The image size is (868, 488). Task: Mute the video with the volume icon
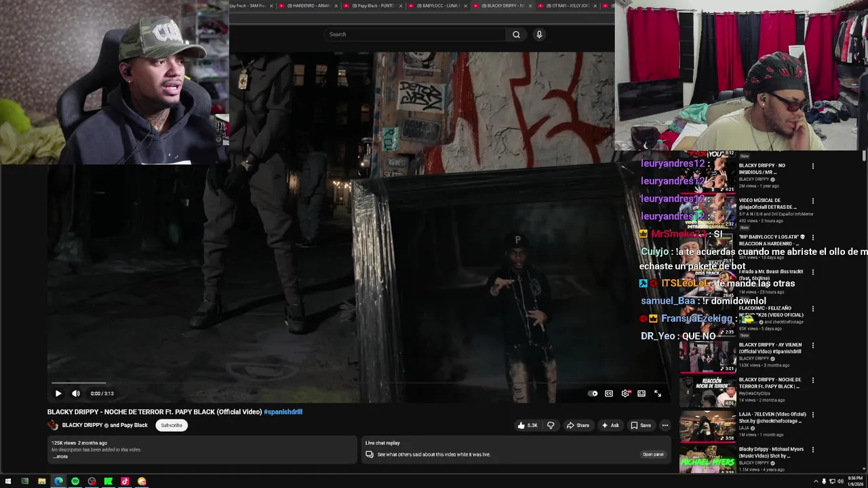click(76, 393)
